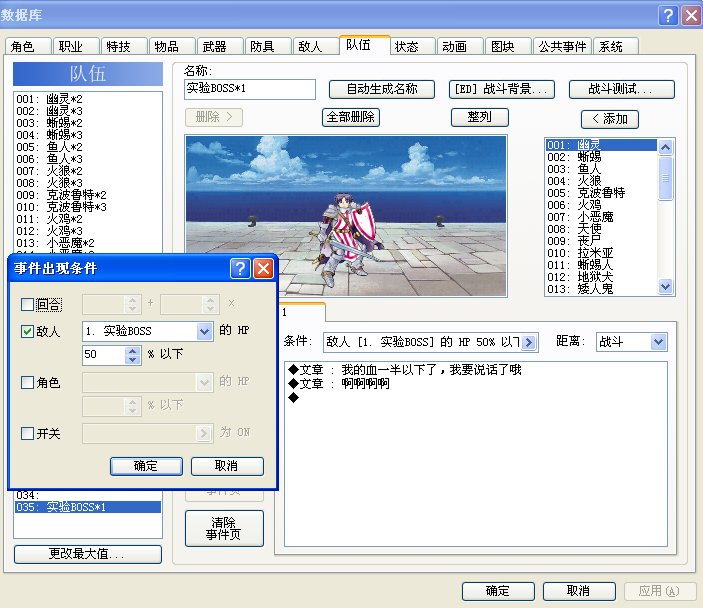Click the < 添加 button
Image resolution: width=703 pixels, height=608 pixels.
610,119
